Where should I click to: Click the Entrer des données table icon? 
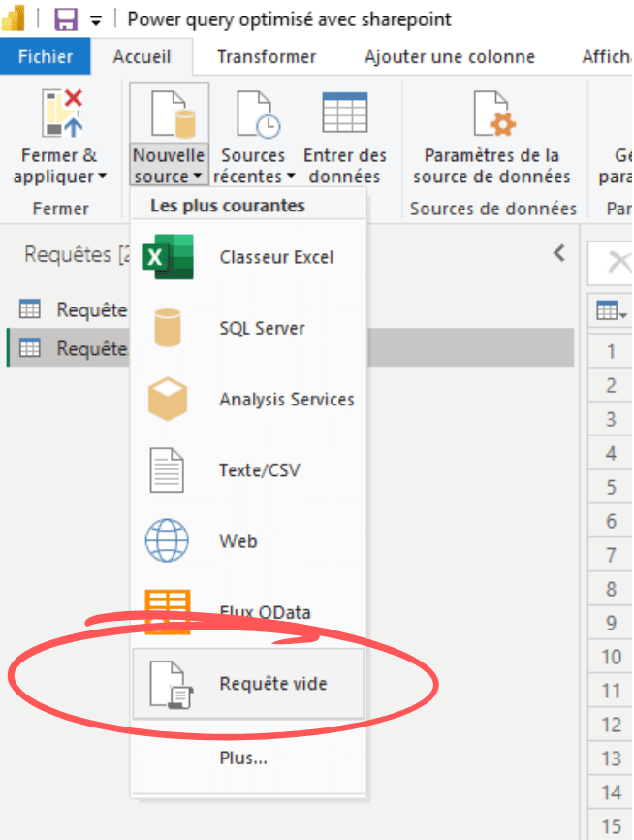point(344,114)
